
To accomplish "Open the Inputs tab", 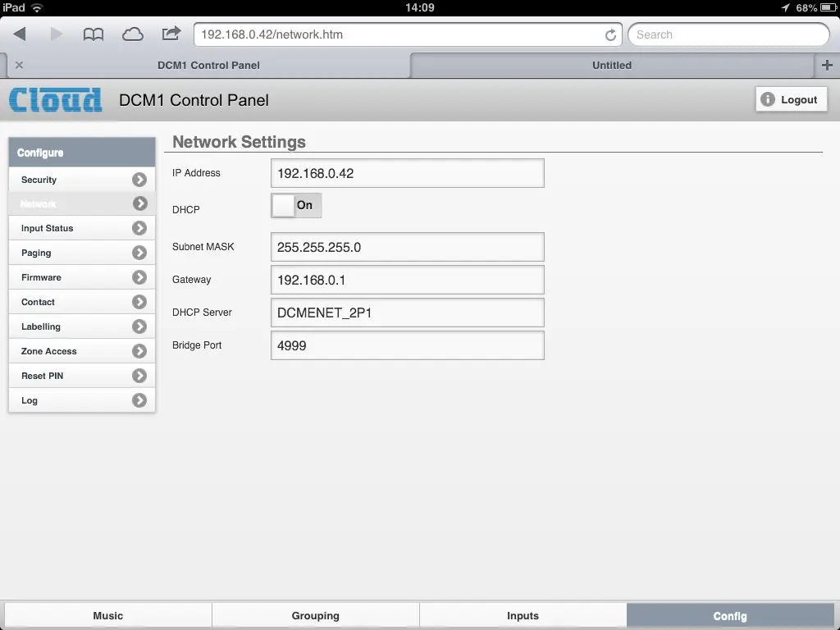I will [523, 616].
